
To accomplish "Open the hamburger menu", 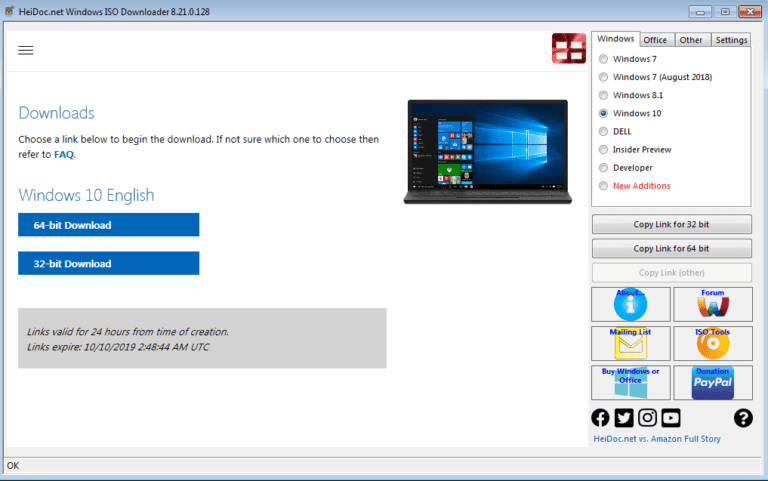I will (x=25, y=50).
